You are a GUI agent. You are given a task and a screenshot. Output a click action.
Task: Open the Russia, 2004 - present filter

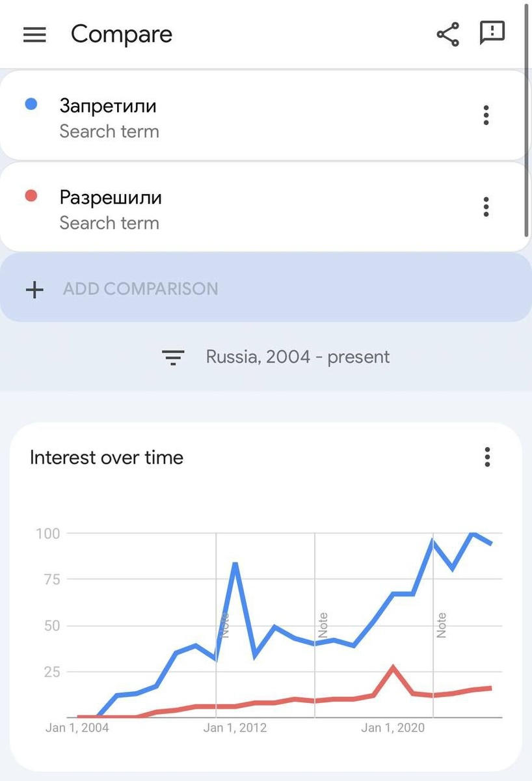tap(298, 357)
